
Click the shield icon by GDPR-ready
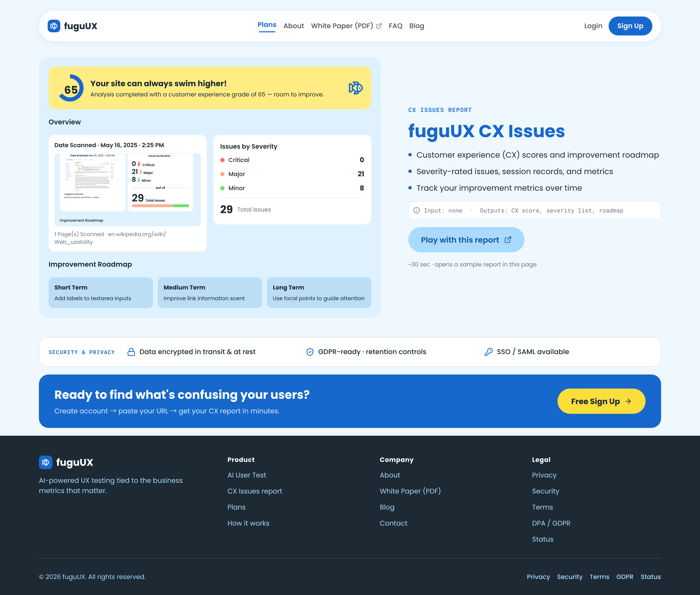pyautogui.click(x=310, y=352)
